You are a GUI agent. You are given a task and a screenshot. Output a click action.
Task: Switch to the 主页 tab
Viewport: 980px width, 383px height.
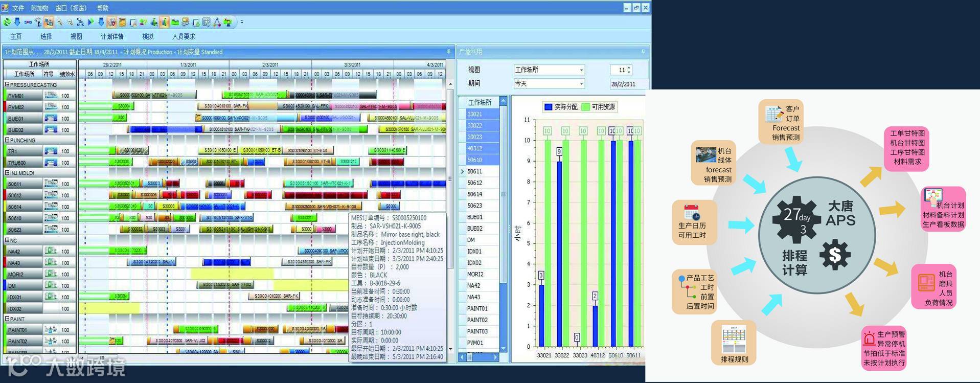[16, 37]
